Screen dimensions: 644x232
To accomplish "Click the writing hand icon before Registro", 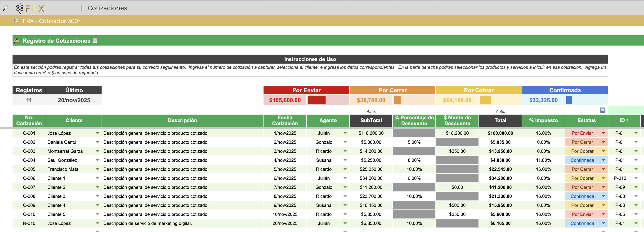I will click(x=17, y=41).
